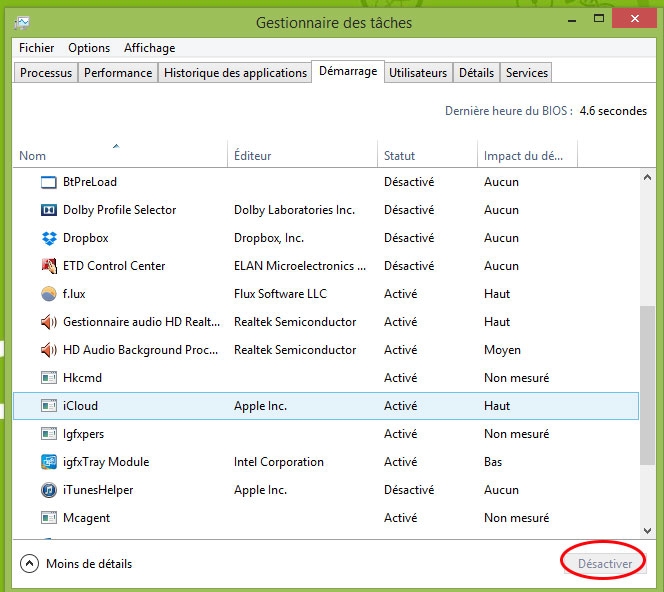Click the Dropbox startup entry icon
The width and height of the screenshot is (664, 592).
pyautogui.click(x=49, y=238)
